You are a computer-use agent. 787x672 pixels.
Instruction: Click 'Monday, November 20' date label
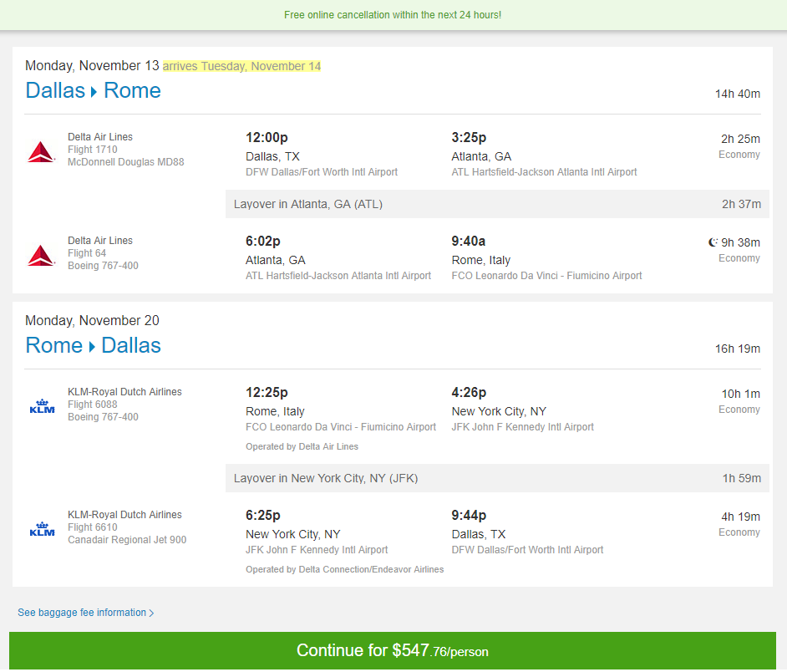click(93, 320)
